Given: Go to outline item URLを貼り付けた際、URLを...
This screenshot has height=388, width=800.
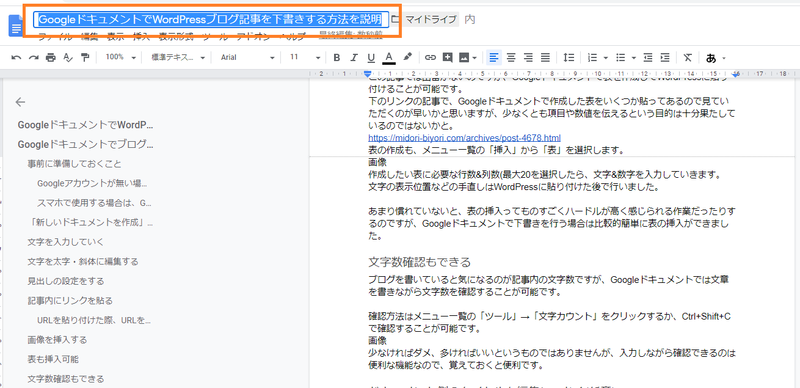Looking at the screenshot, I should pos(94,321).
